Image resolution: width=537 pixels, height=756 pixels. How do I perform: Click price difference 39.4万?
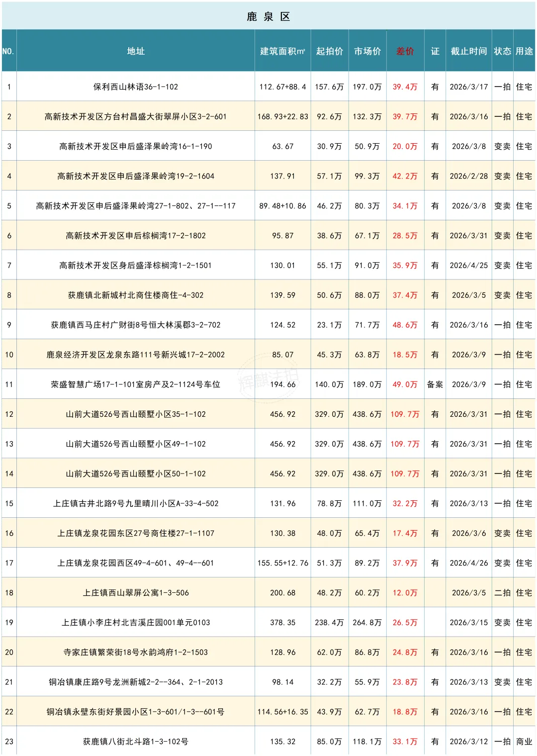405,87
